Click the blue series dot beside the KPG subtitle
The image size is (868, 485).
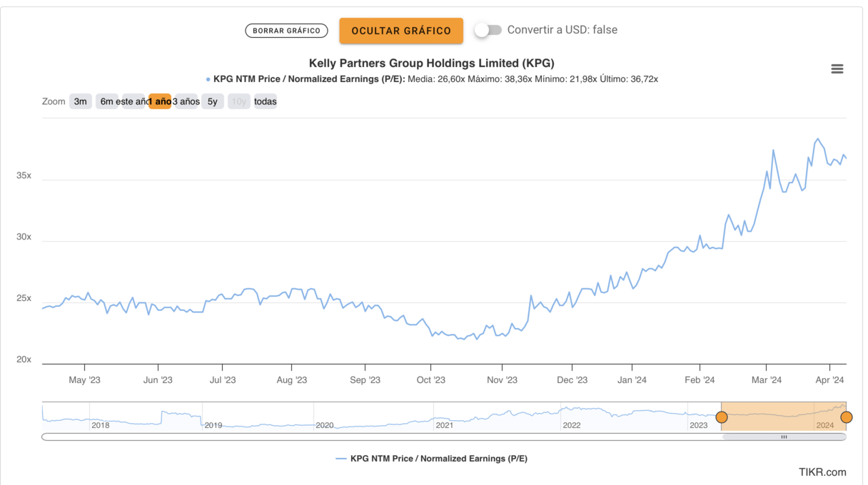[208, 79]
